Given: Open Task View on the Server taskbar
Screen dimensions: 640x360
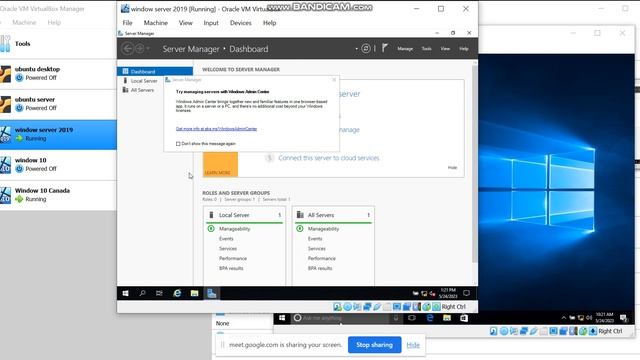Looking at the screenshot, I should pos(159,293).
